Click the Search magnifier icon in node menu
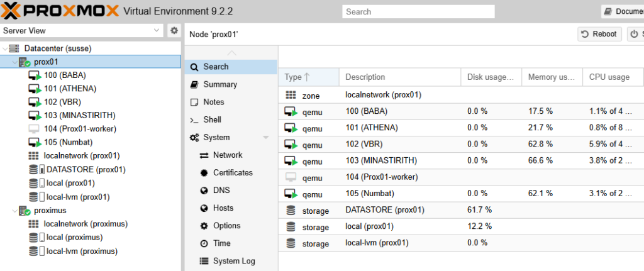Viewport: 644px width, 271px height. [195, 67]
